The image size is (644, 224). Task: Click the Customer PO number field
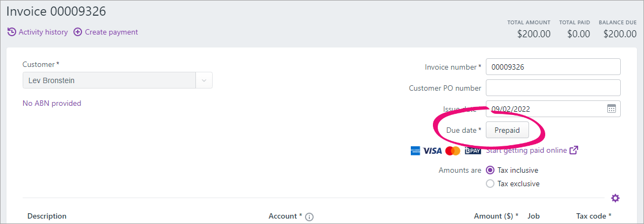point(553,87)
